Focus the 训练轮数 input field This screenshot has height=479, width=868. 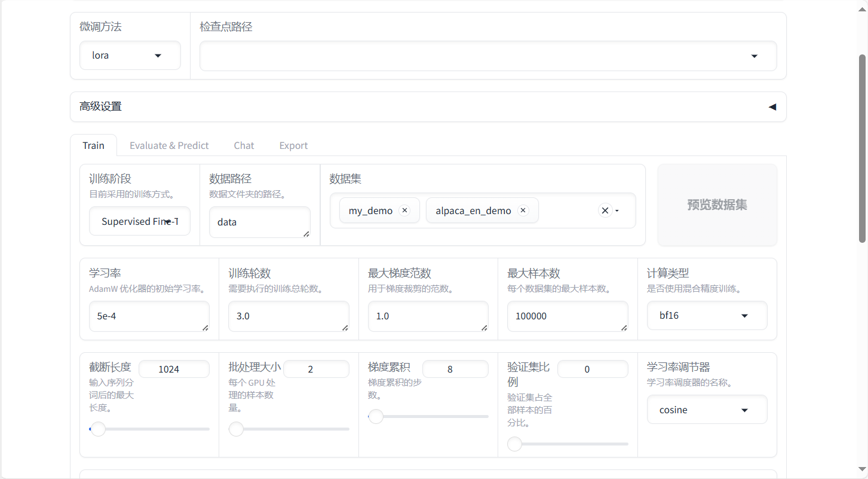pyautogui.click(x=288, y=316)
